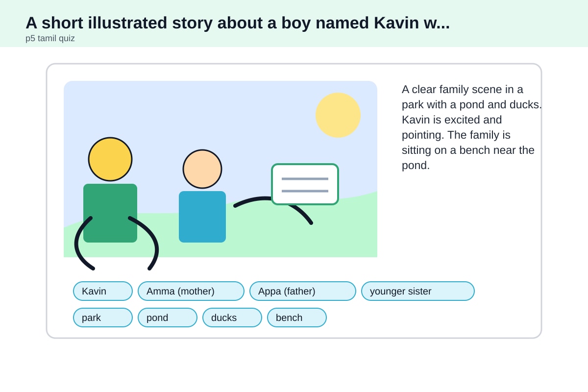Screen dimensions: 588x392
Task: Click the curved black legs under green figure
Action: pyautogui.click(x=116, y=244)
